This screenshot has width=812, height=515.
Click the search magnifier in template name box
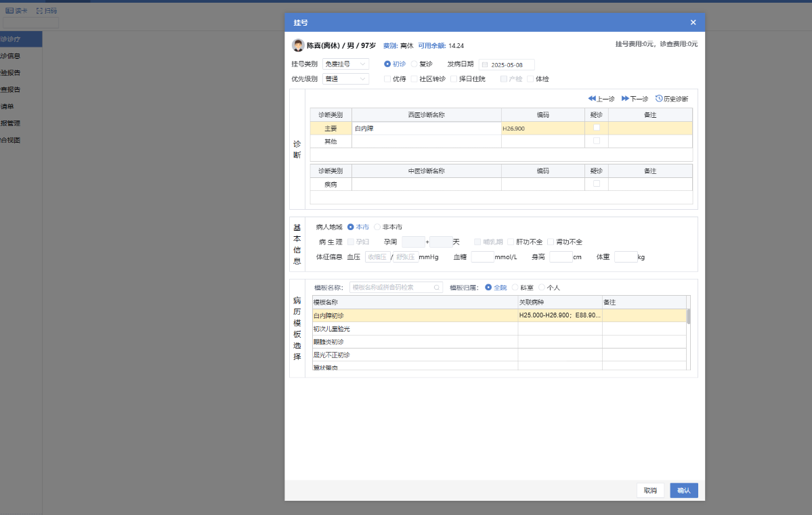pyautogui.click(x=437, y=288)
